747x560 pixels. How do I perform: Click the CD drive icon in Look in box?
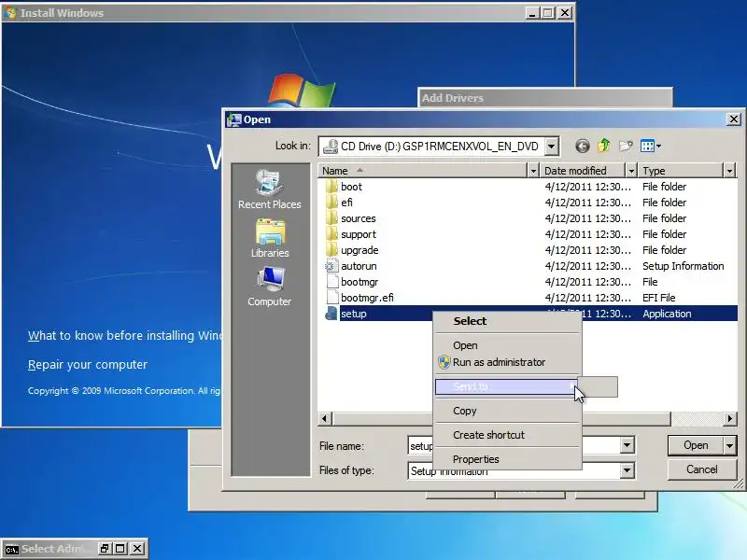331,147
